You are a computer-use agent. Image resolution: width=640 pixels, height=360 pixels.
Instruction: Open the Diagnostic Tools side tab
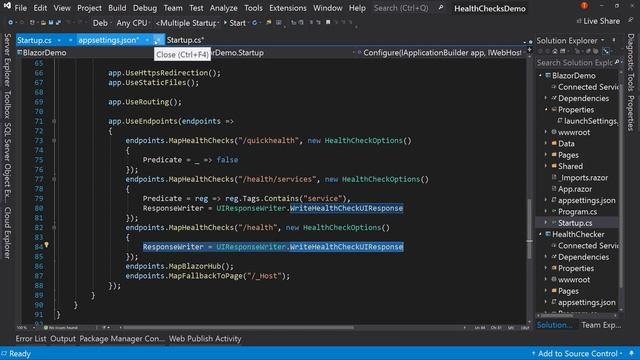[631, 62]
